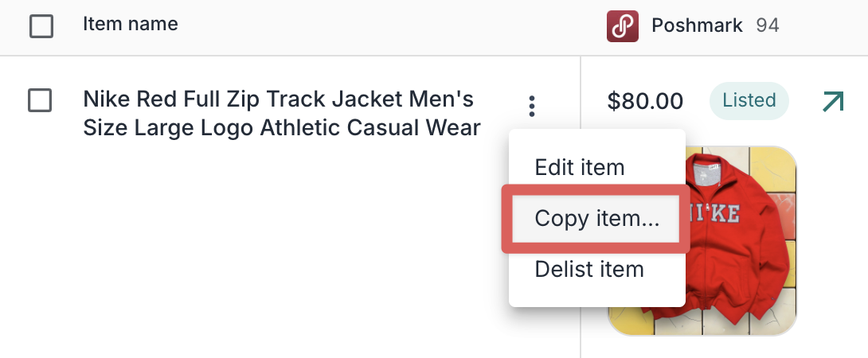Check the Nike Red Track Jacket row checkbox
This screenshot has width=868, height=358.
point(40,100)
